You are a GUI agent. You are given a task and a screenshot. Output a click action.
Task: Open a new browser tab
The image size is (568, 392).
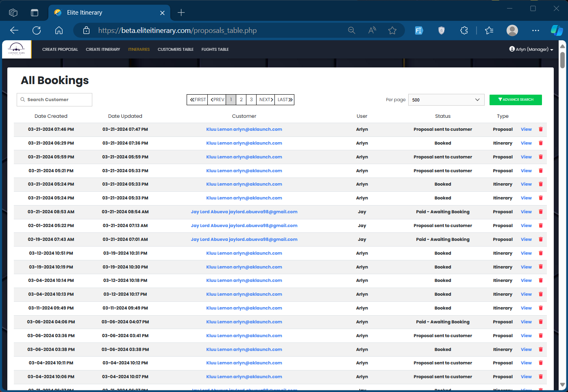click(x=181, y=13)
